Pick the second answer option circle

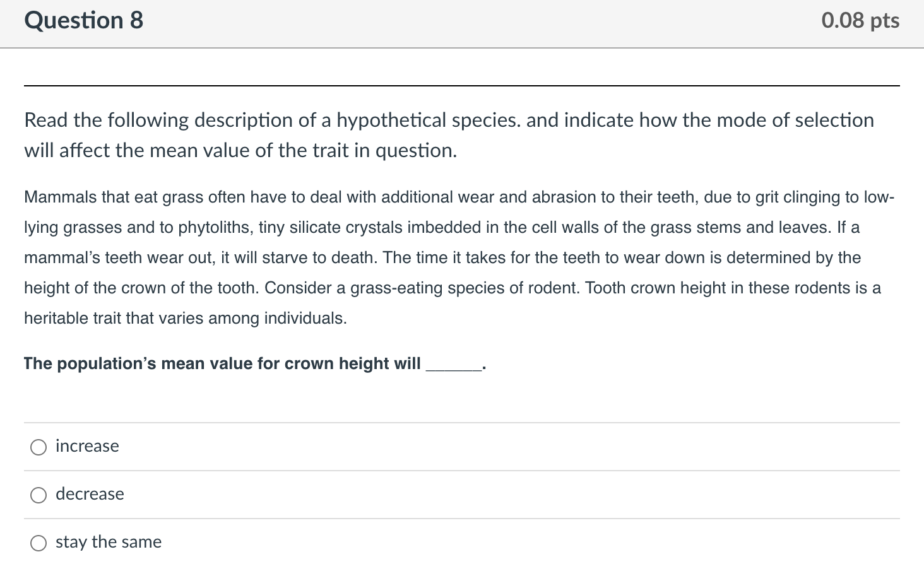(x=38, y=495)
